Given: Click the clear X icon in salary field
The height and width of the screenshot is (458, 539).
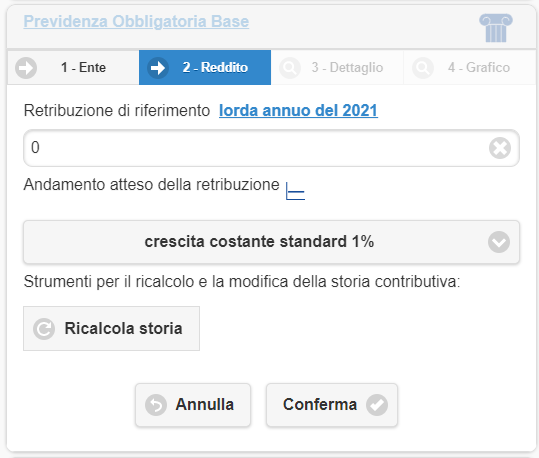Looking at the screenshot, I should point(500,148).
